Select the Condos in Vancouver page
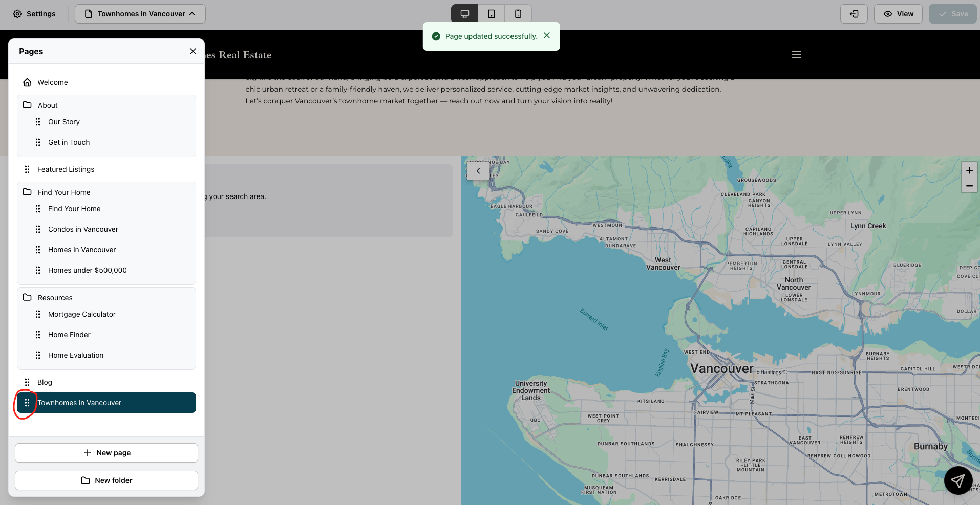 click(x=83, y=229)
